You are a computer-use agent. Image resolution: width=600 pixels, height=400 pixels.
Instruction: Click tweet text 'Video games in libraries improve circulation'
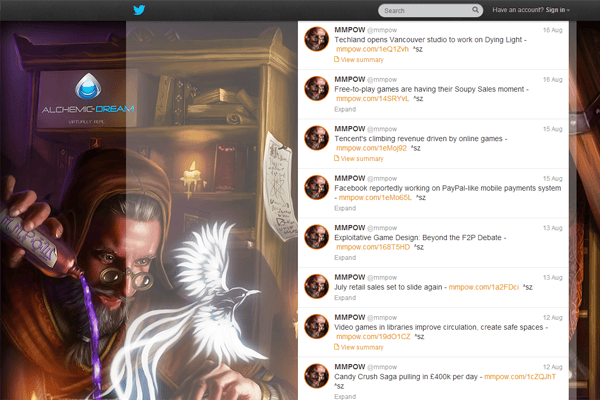[405, 327]
